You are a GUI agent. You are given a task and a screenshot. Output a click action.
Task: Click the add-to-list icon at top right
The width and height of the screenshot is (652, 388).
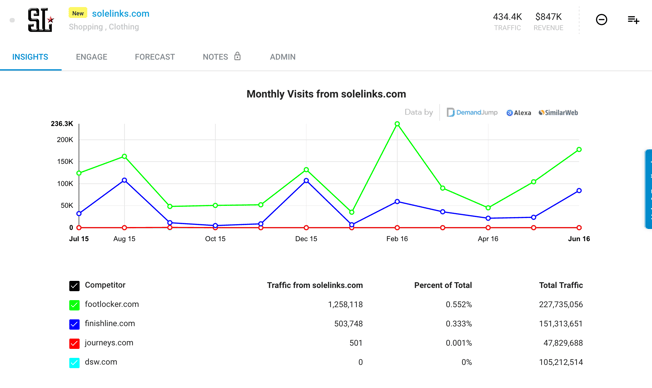coord(633,20)
